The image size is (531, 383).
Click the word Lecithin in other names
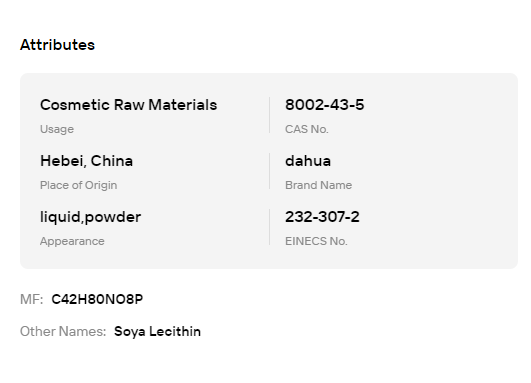(x=175, y=331)
